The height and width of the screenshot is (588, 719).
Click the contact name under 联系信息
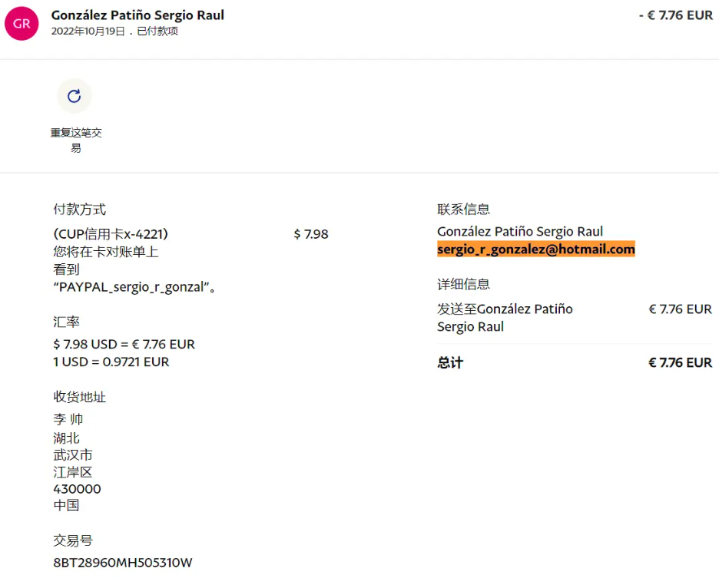(x=520, y=231)
